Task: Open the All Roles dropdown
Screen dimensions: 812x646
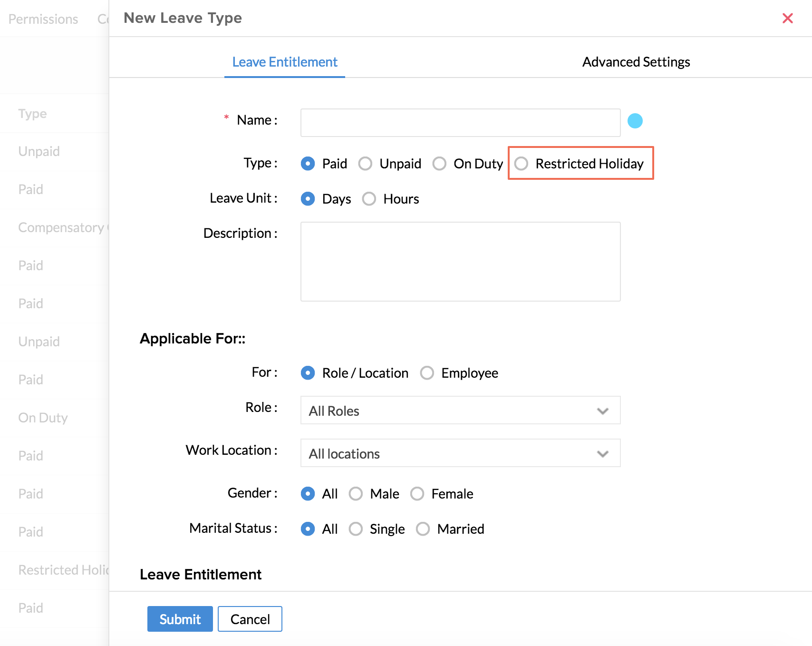Action: point(460,411)
